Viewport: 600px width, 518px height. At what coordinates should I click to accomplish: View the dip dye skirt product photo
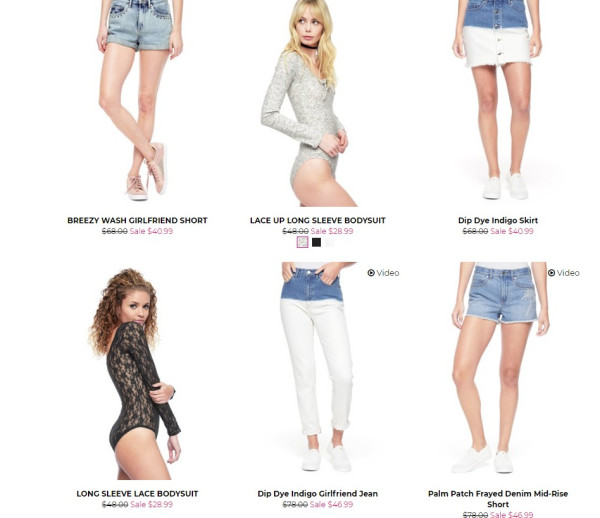tap(497, 99)
